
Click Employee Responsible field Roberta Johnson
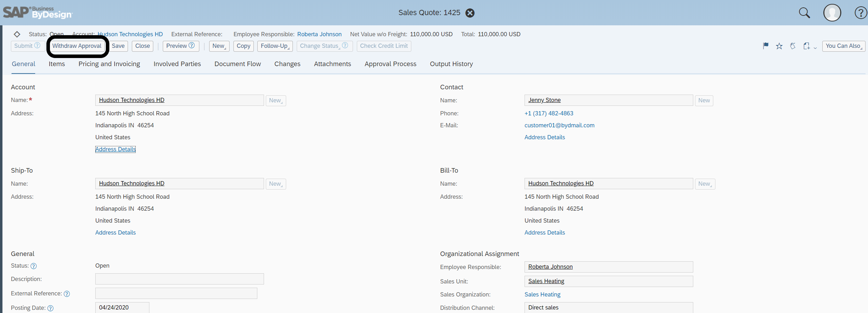[x=609, y=267]
